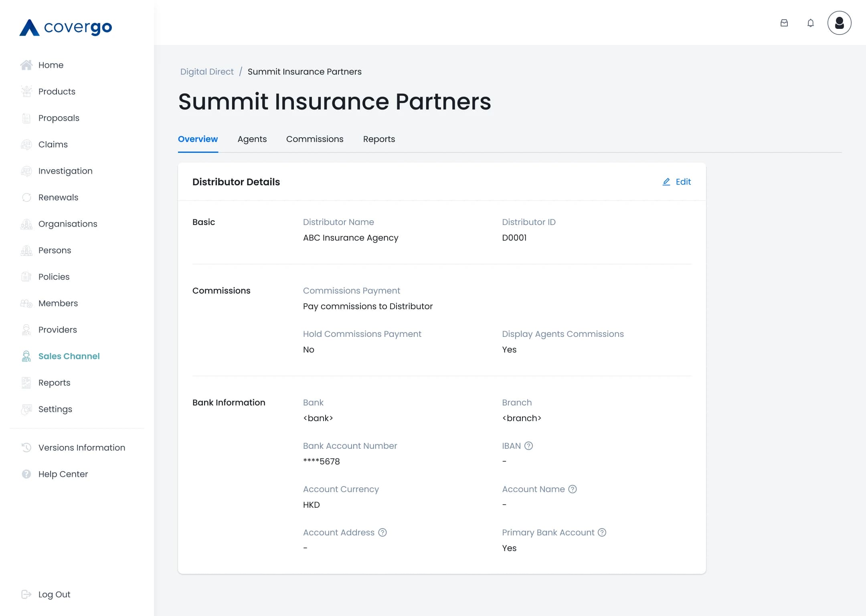
Task: Click the Investigation sidebar icon
Action: point(26,171)
